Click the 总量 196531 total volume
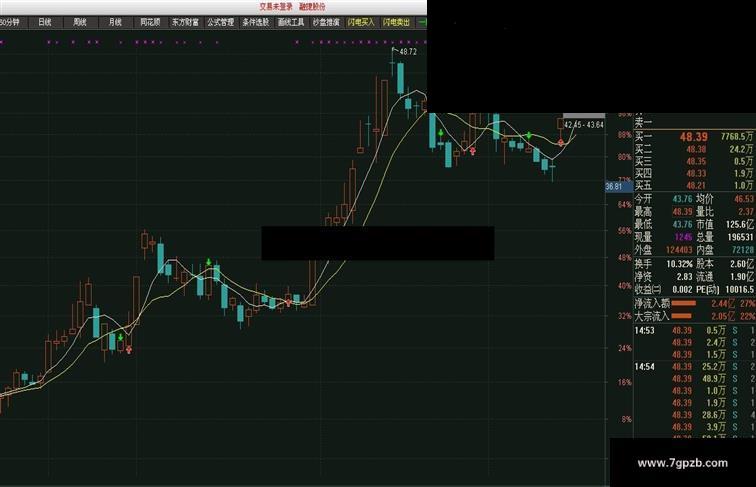The image size is (756, 487). (x=741, y=237)
